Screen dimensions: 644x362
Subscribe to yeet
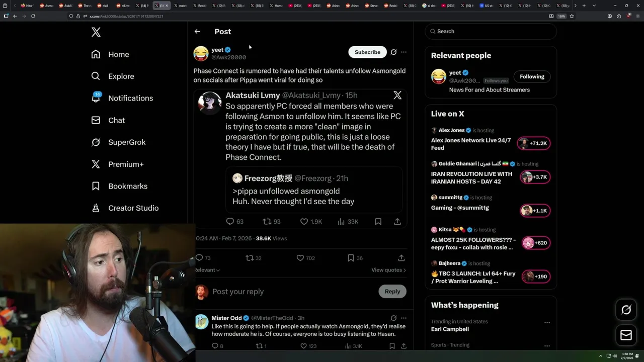pos(367,52)
